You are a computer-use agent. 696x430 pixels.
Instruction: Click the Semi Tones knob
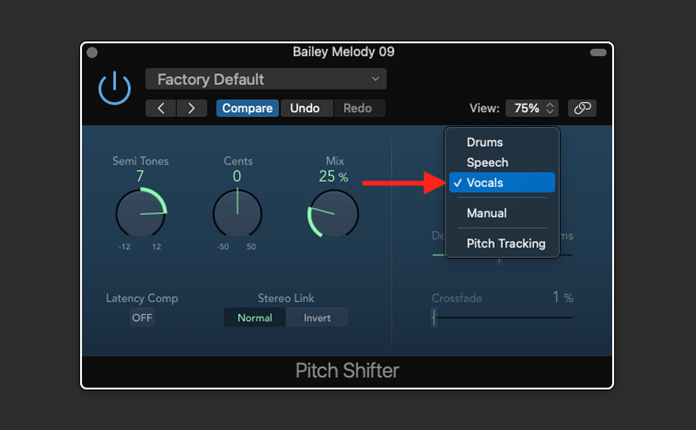point(140,212)
